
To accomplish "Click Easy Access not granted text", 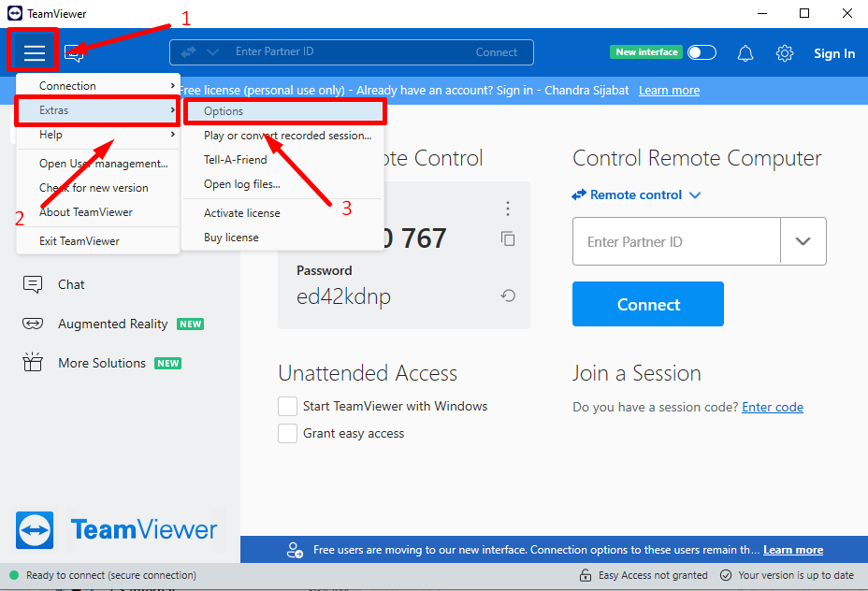I will pos(653,575).
